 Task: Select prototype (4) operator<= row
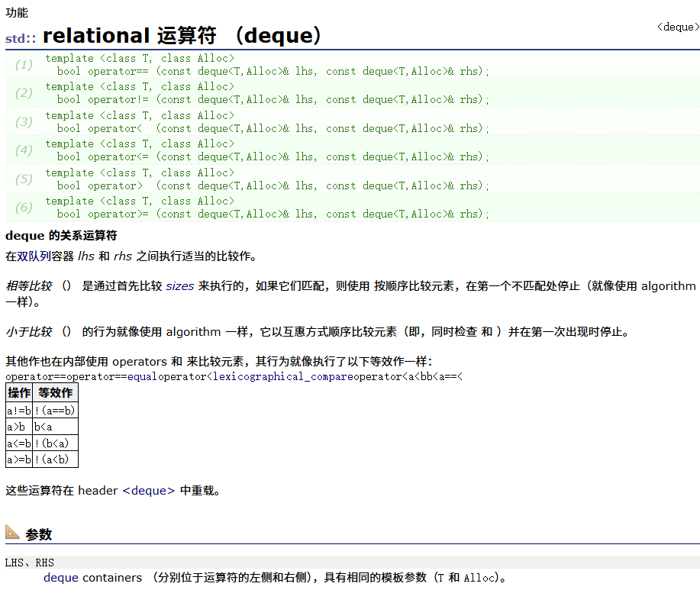353,150
